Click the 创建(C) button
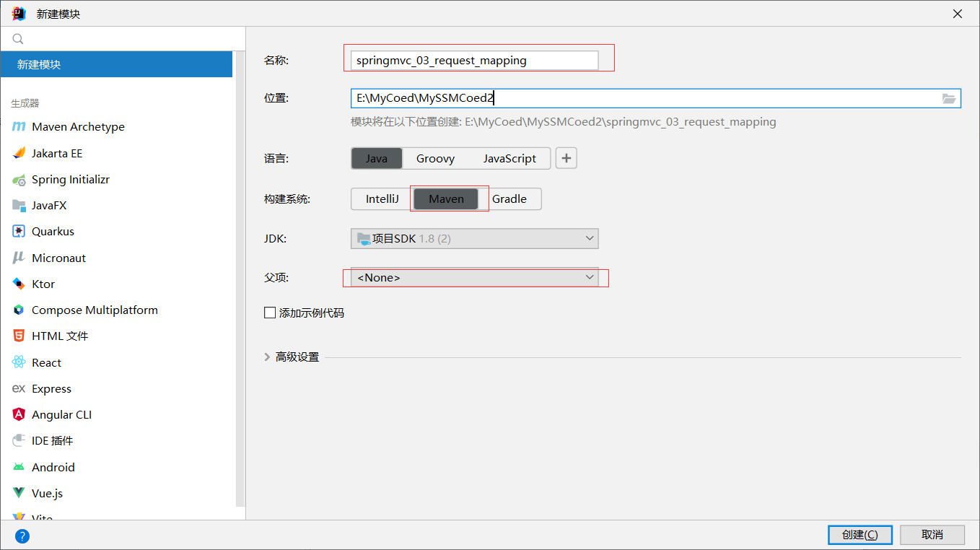This screenshot has width=980, height=550. click(x=860, y=535)
